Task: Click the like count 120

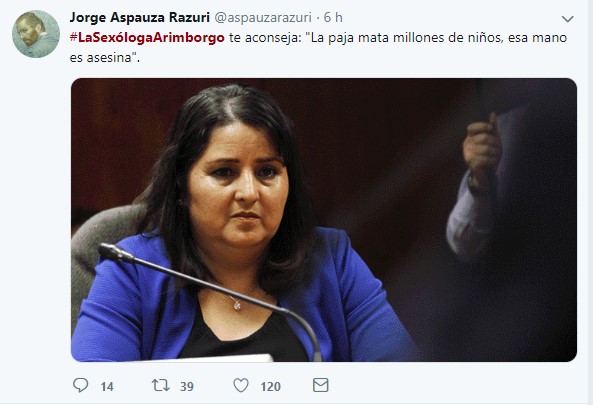Action: (270, 386)
